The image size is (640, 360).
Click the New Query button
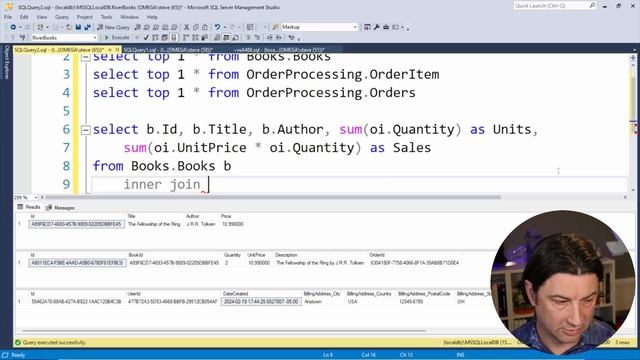point(113,27)
